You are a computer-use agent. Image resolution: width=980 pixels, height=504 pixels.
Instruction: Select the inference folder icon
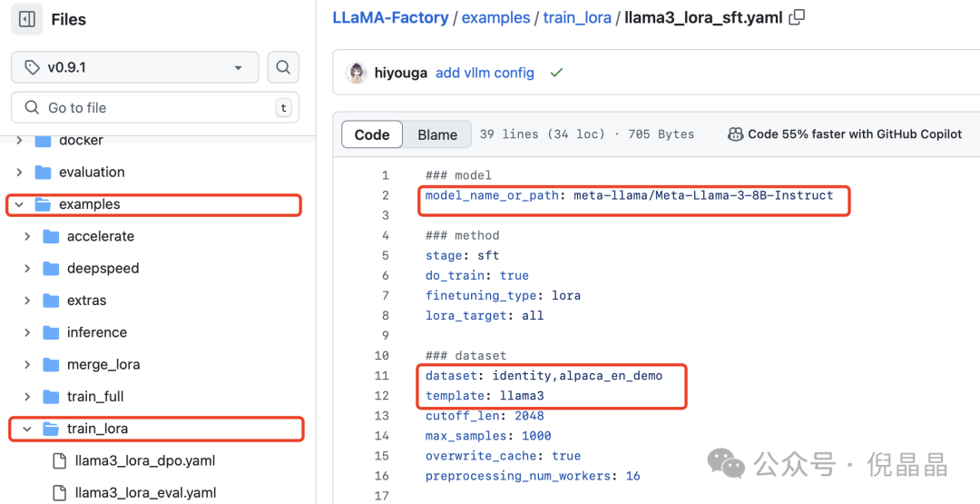coord(51,332)
